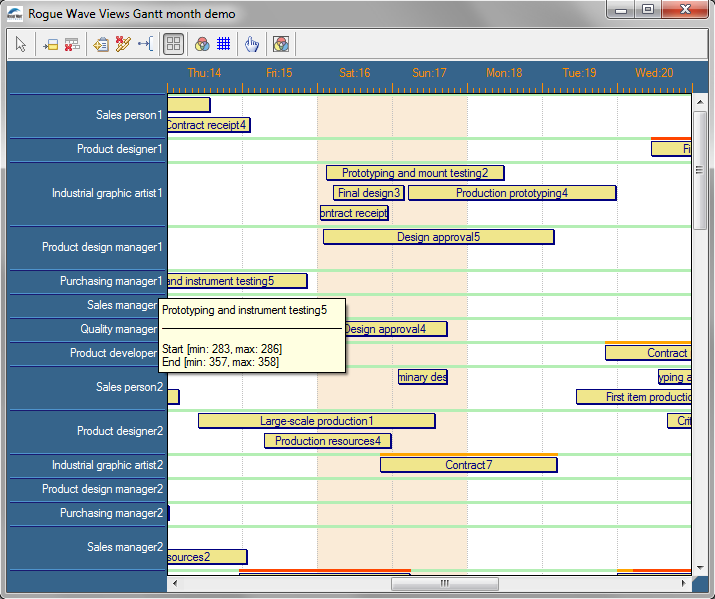Select the Design approval5 activity bar
This screenshot has height=599, width=715.
tap(438, 237)
